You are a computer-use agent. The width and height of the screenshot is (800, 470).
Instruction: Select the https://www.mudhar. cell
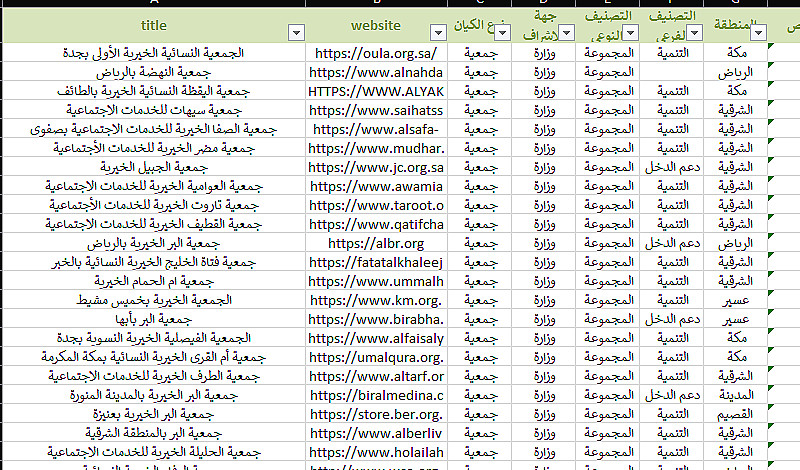coord(377,149)
